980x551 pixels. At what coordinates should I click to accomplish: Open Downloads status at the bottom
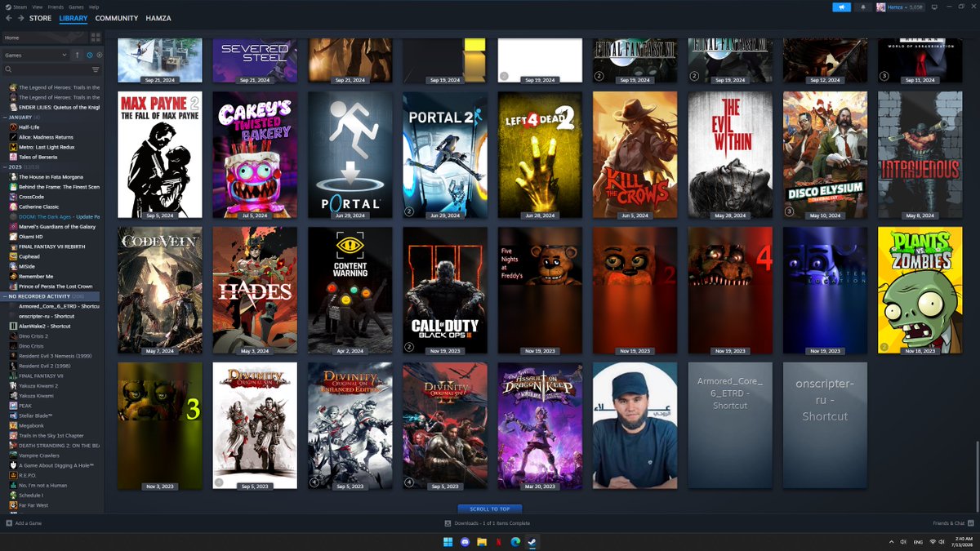(488, 522)
